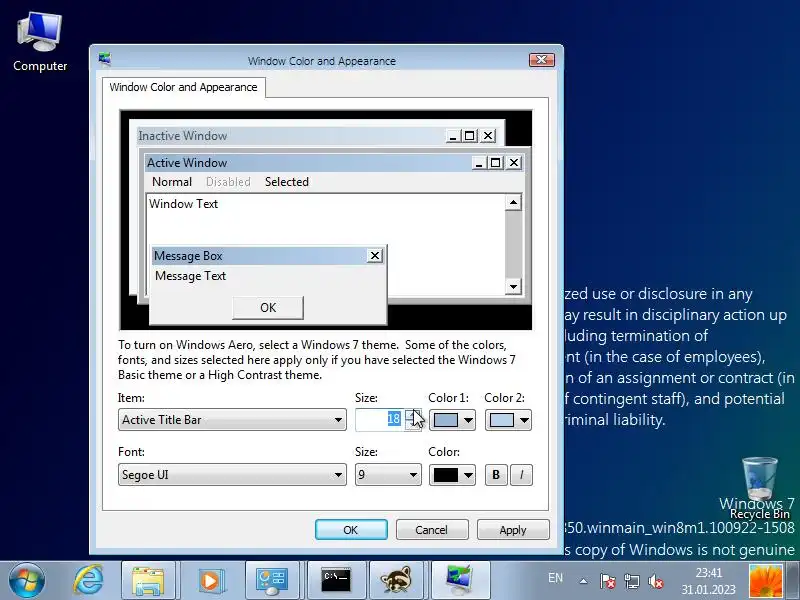Click the Inactive Window title in preview
Viewport: 800px width, 600px height.
(183, 136)
